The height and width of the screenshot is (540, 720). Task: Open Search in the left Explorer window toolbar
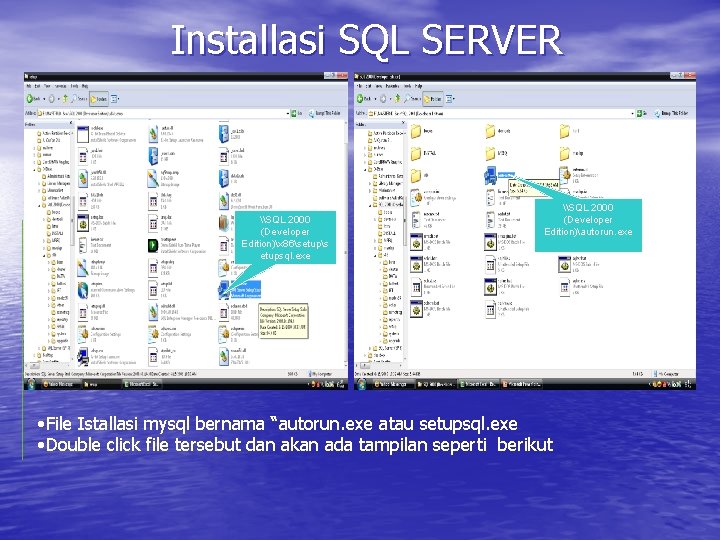(x=79, y=99)
